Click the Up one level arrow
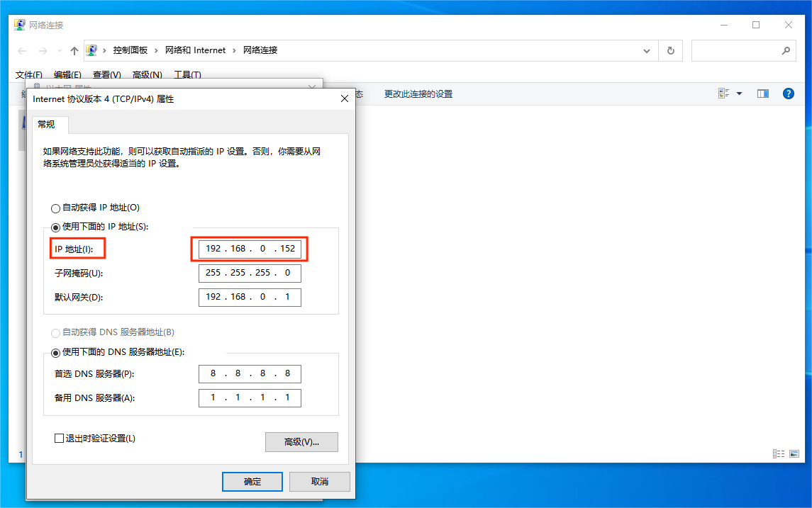Viewport: 812px width, 508px height. (74, 50)
